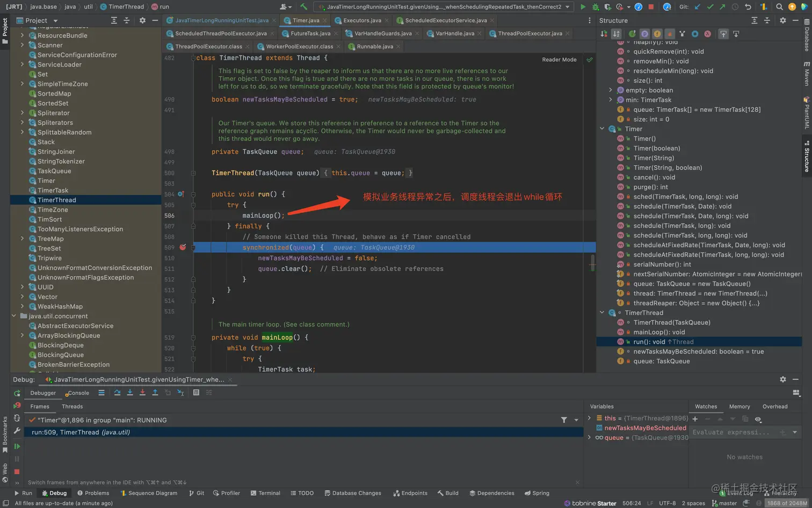Toggle Sort Alphabetically in Structure toolbar

click(x=617, y=34)
